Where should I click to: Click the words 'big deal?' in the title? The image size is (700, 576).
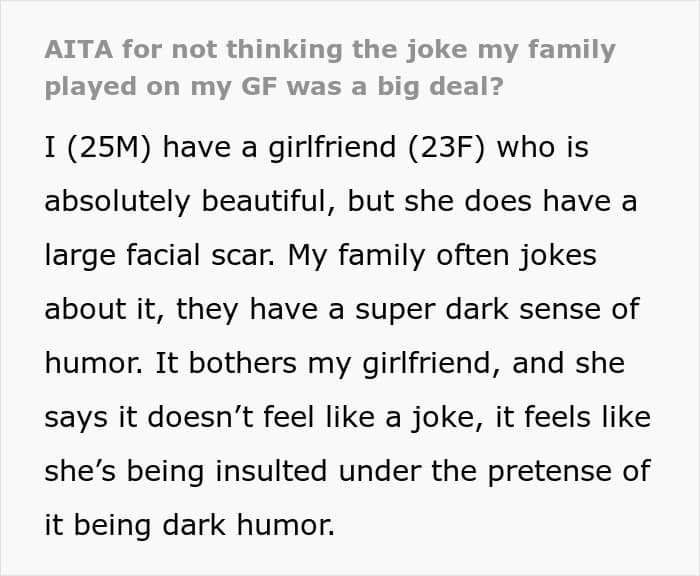[x=441, y=88]
